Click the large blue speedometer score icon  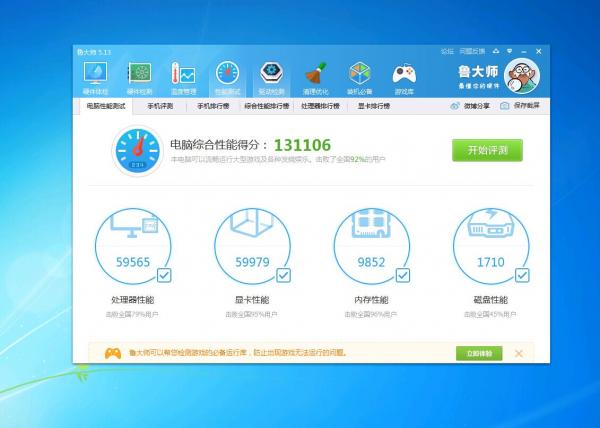point(137,151)
